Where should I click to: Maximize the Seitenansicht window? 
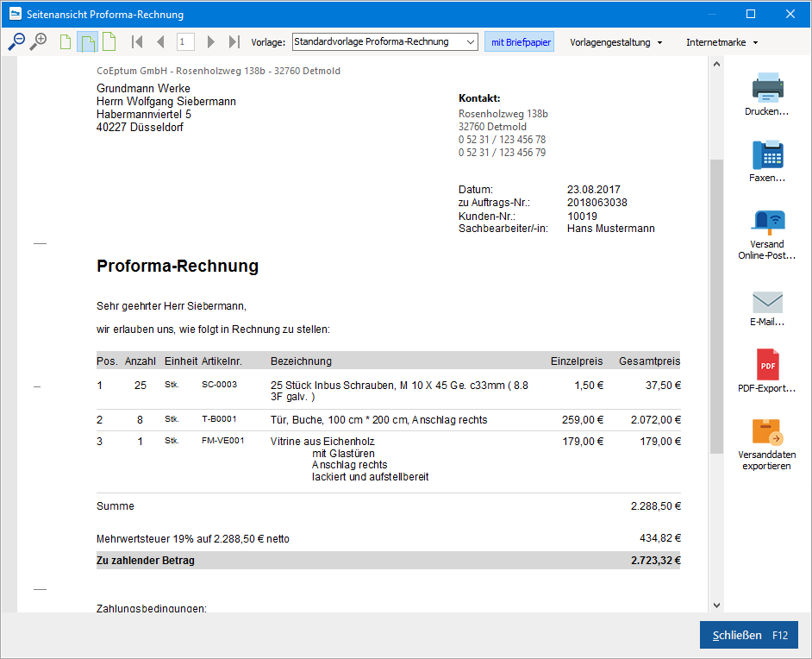click(751, 14)
